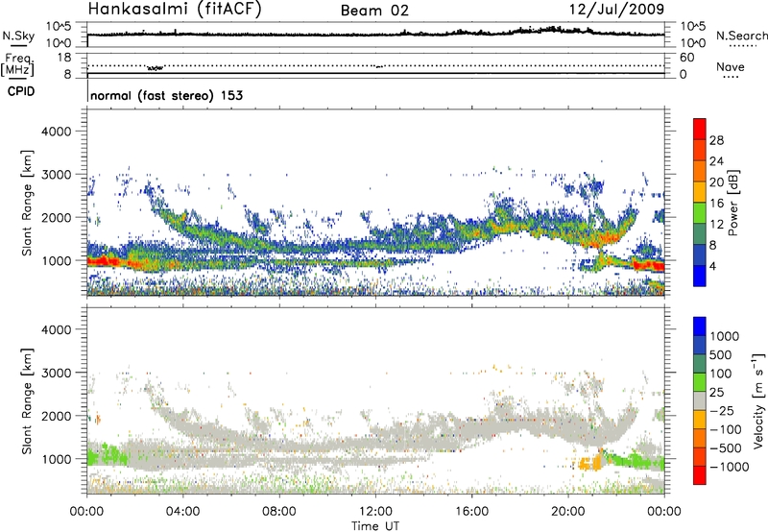The width and height of the screenshot is (768, 532).
Task: Click the gray band of Velocity colorbar
Action: coord(700,400)
